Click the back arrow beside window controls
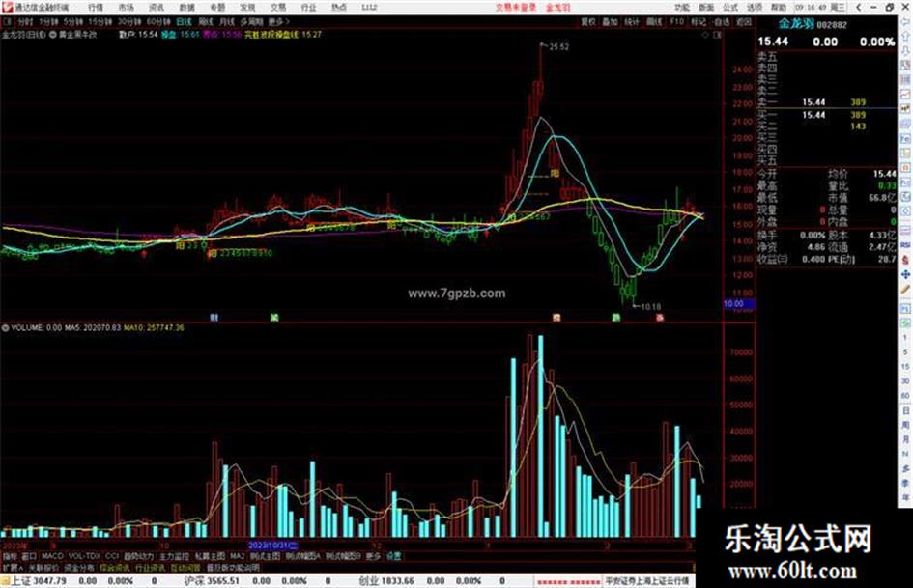Screen dimensions: 913x588 click(858, 7)
